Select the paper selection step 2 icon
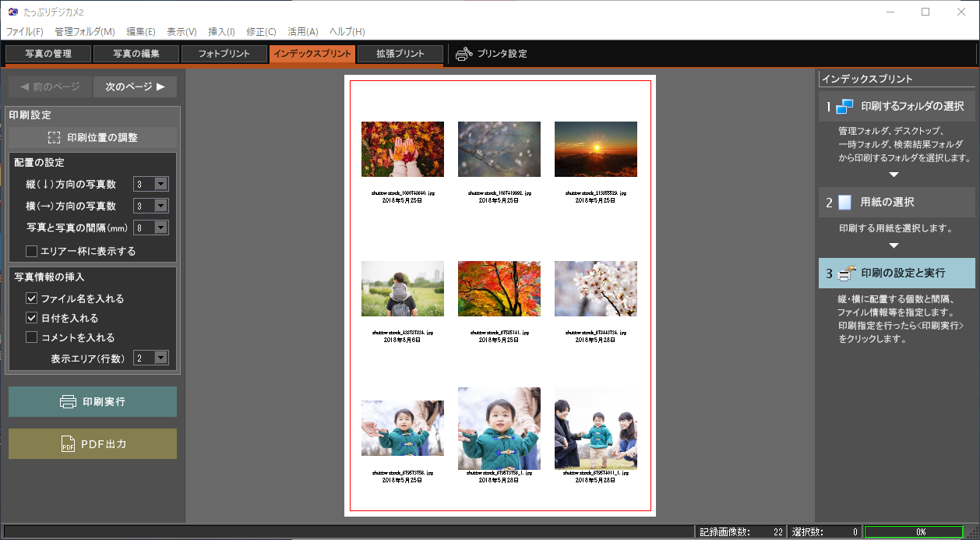 844,203
